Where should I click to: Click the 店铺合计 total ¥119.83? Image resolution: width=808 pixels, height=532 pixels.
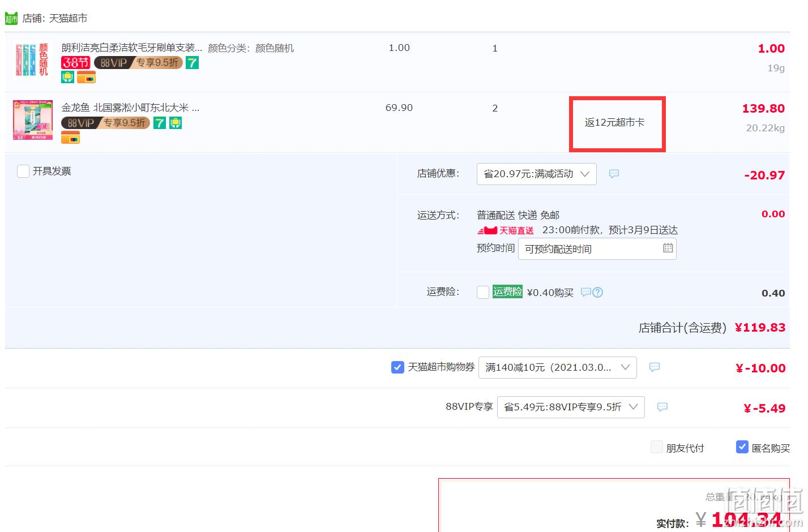[760, 328]
